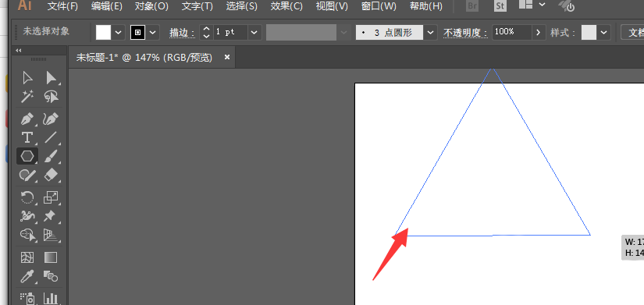Image resolution: width=644 pixels, height=305 pixels.
Task: Select the Paintbrush tool
Action: pos(51,156)
